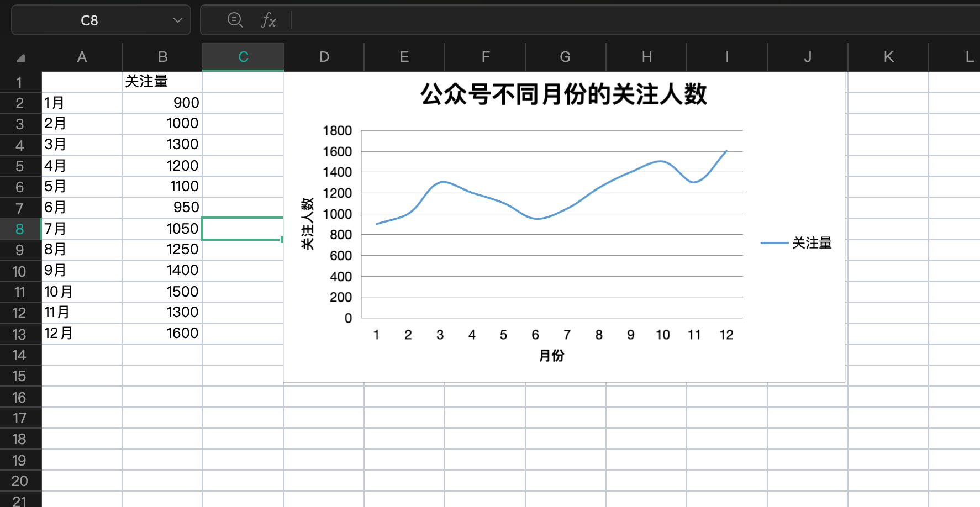
Task: Click cell containing 9月
Action: [82, 271]
